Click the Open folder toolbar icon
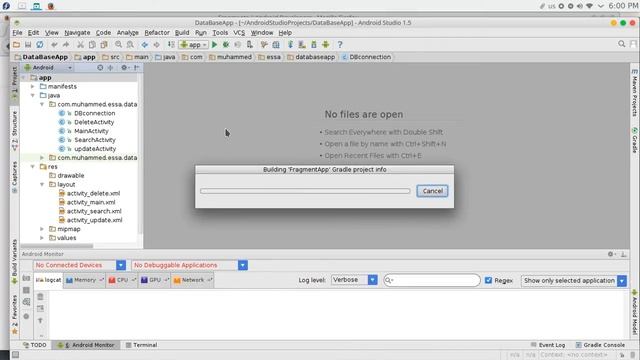The height and width of the screenshot is (360, 640). [16, 44]
